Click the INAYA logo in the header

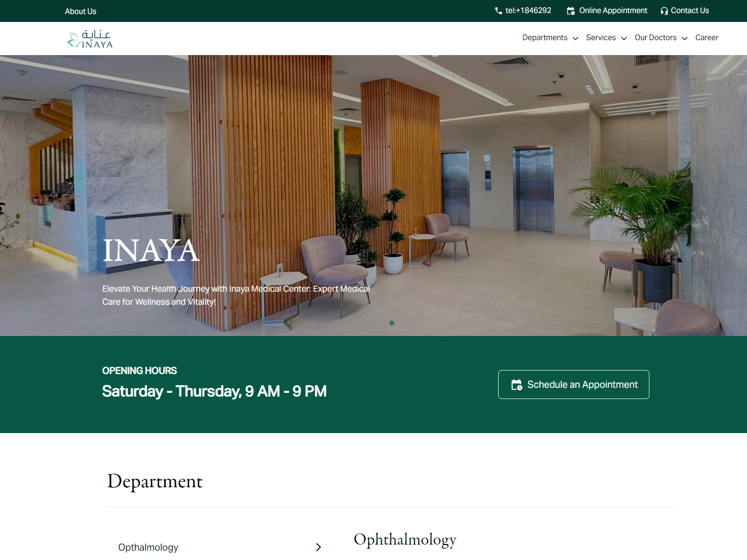[90, 38]
